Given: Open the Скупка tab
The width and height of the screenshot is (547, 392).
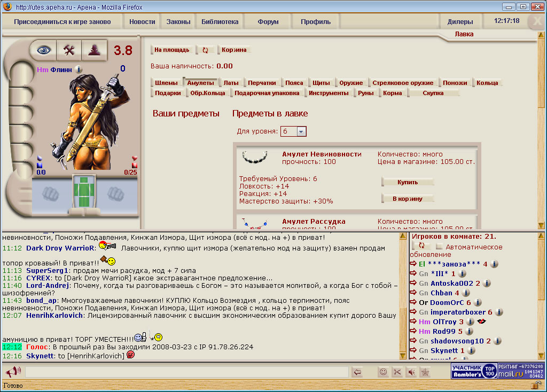Looking at the screenshot, I should (x=433, y=93).
